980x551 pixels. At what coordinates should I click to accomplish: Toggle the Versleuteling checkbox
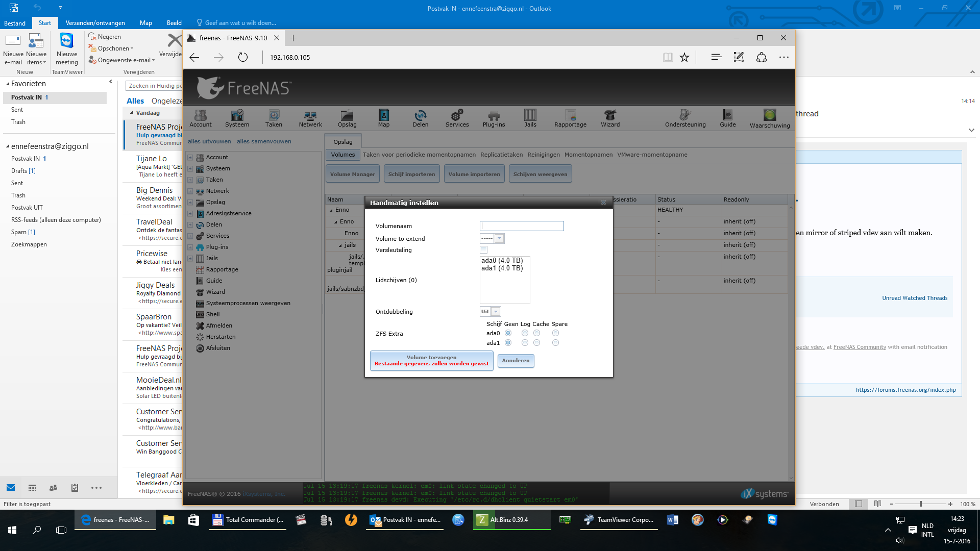(x=483, y=250)
